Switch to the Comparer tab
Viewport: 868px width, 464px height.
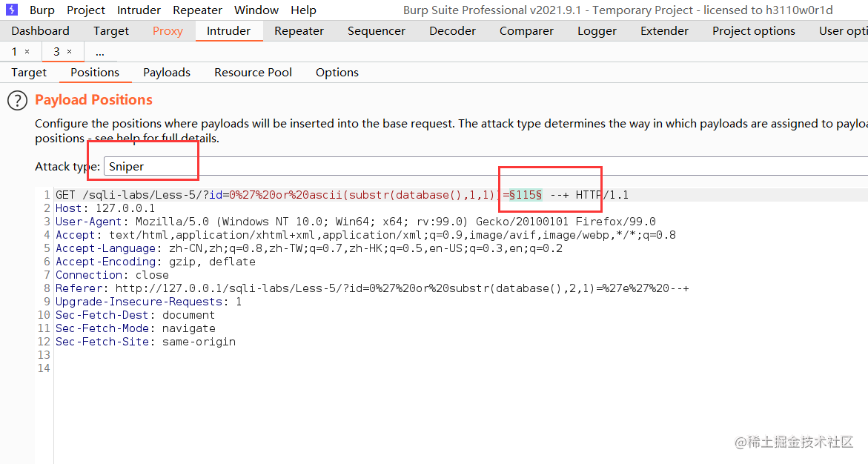(x=526, y=31)
